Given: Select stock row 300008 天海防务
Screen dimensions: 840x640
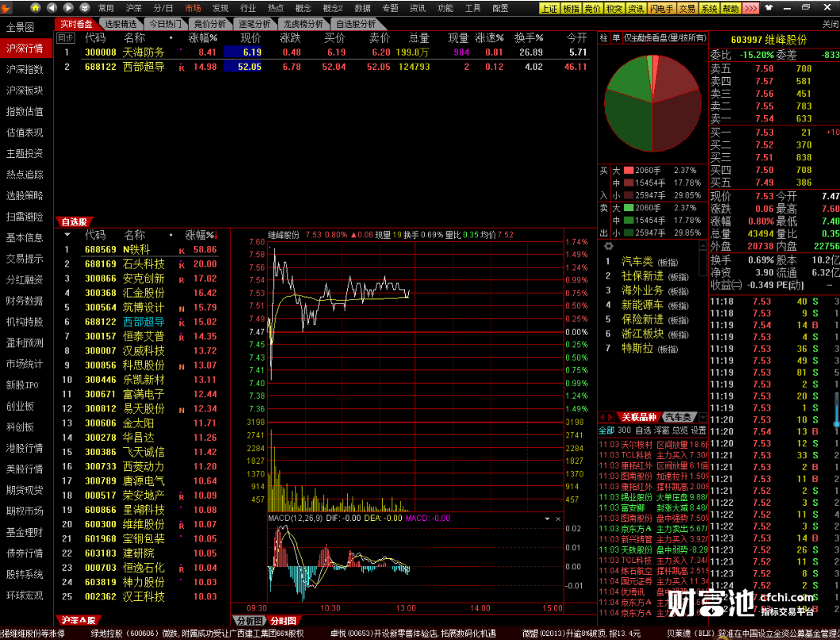Looking at the screenshot, I should 325,52.
